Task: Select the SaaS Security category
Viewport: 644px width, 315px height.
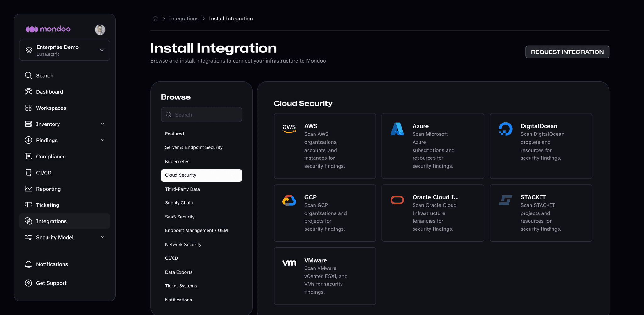Action: point(201,217)
